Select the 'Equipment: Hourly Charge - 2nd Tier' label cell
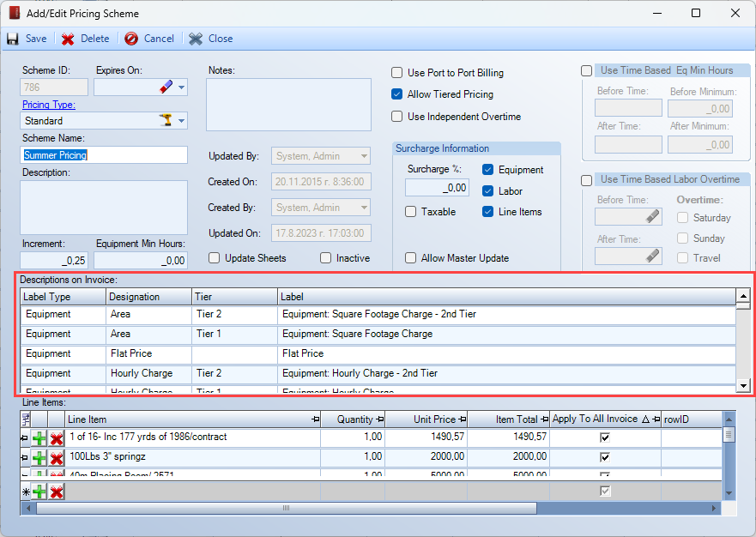 tap(507, 373)
